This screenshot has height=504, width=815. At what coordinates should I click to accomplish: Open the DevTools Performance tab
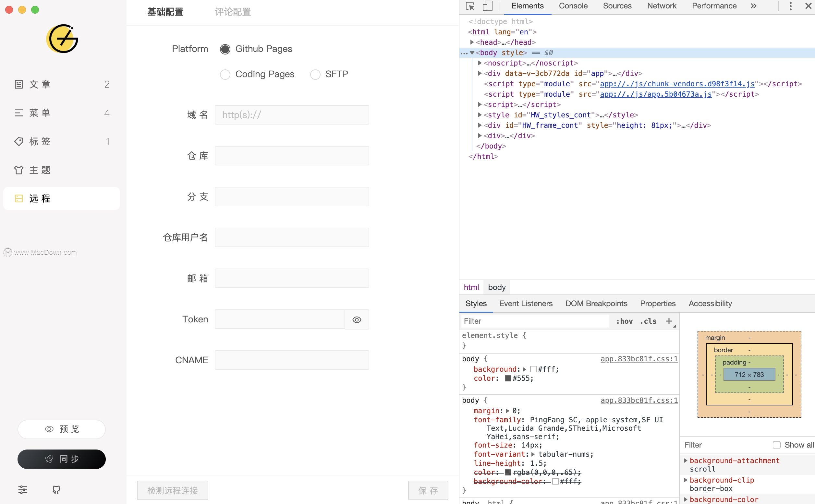click(x=714, y=6)
